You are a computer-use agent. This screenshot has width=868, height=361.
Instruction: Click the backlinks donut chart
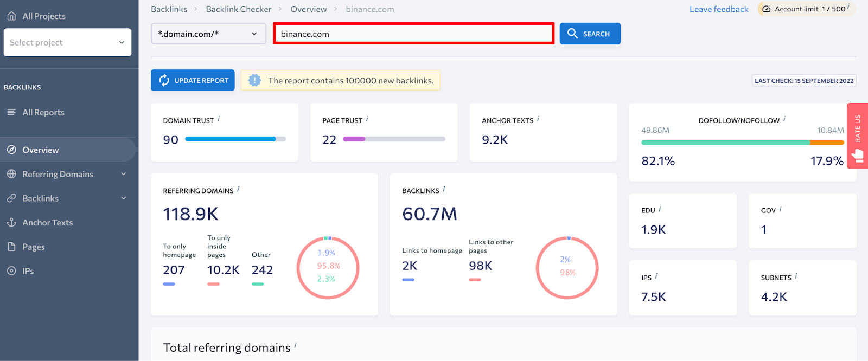click(567, 268)
